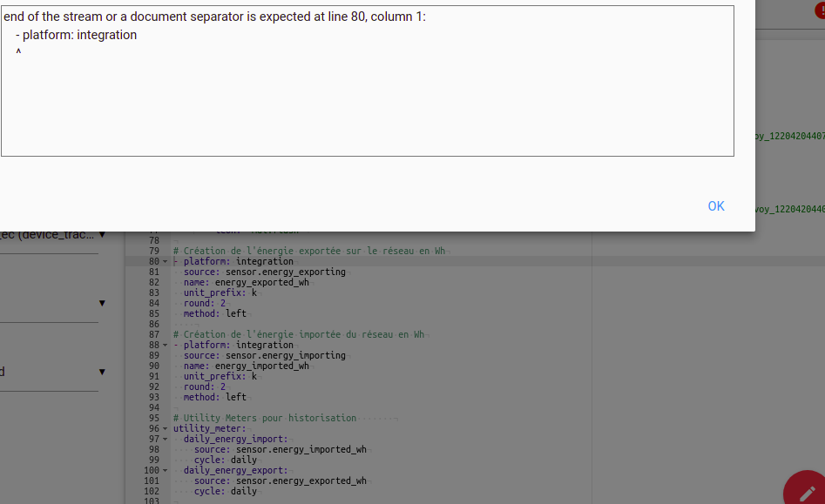Click 'method: left' on line 93
Viewport: 825px width, 504px height.
(215, 397)
